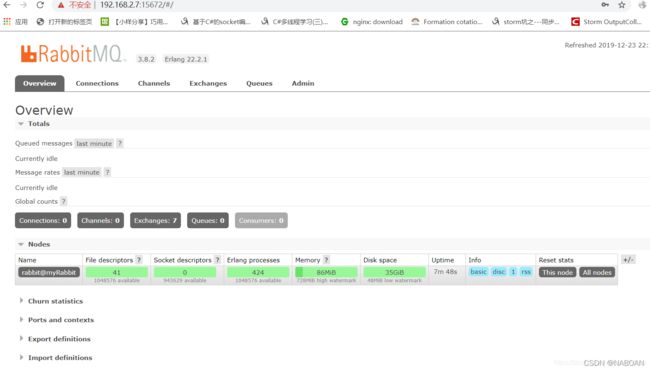Viewport: 650px width, 370px height.
Task: Open help for Queued messages
Action: tap(120, 143)
